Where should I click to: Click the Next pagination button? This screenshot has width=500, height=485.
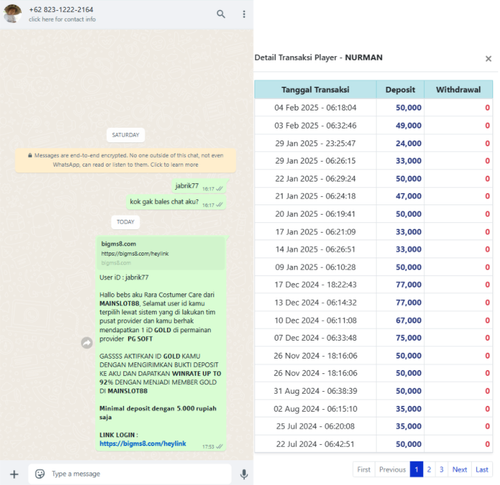(x=459, y=469)
